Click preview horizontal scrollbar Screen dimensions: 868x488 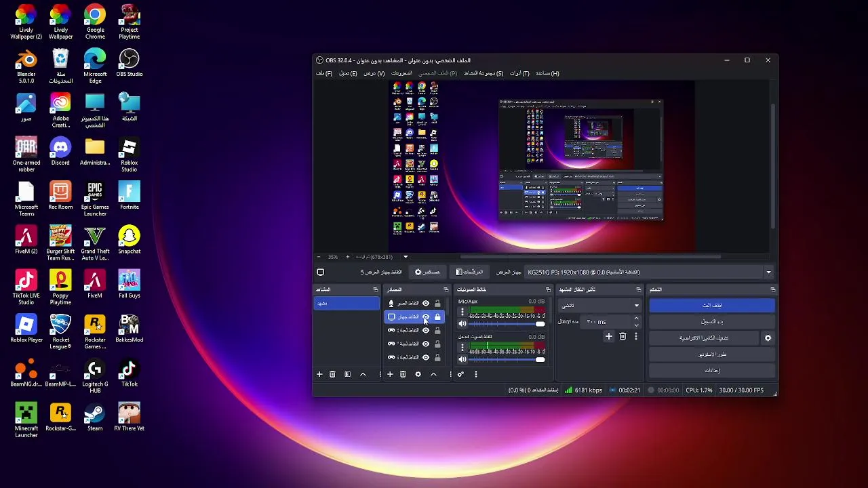click(590, 257)
